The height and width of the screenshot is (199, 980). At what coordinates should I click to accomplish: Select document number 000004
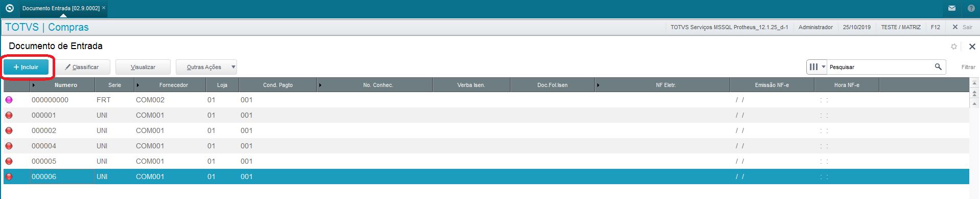click(x=44, y=146)
